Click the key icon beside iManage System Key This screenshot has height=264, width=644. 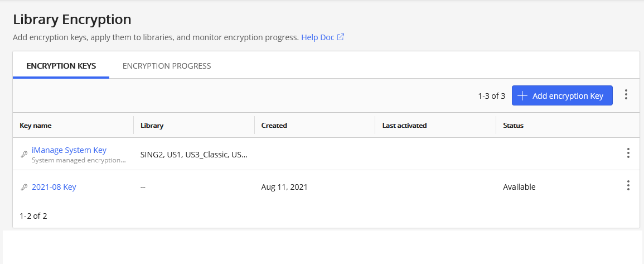tap(24, 154)
